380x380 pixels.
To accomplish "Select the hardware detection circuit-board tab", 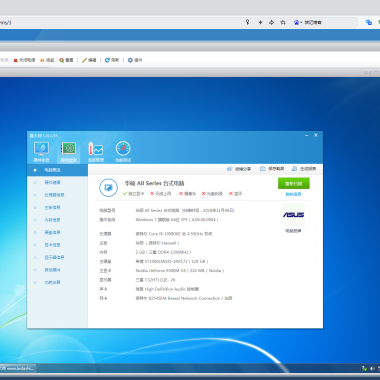I will (x=68, y=151).
